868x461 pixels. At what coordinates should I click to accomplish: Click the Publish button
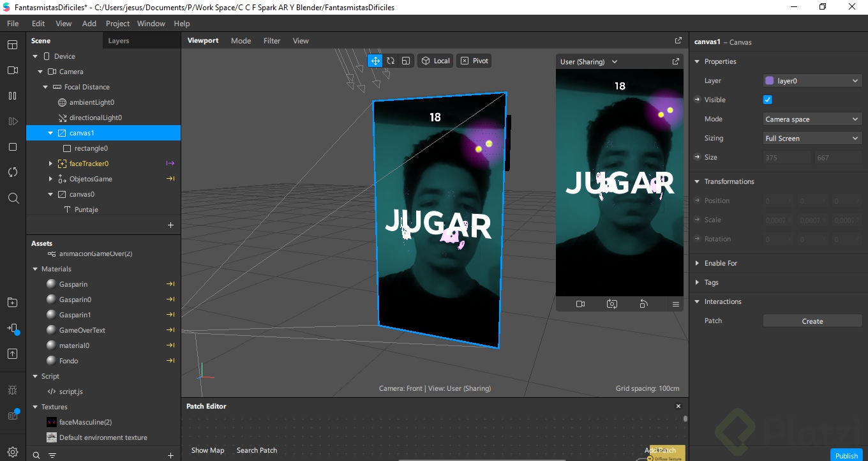coord(846,455)
